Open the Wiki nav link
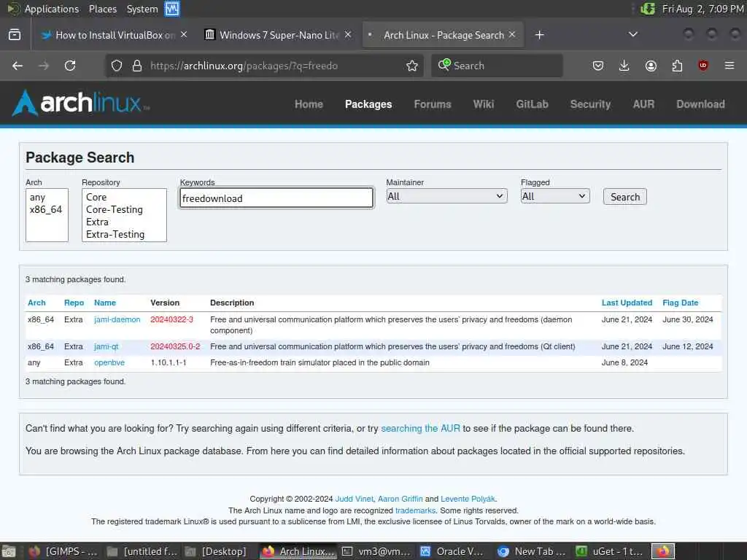The width and height of the screenshot is (747, 560). pyautogui.click(x=484, y=104)
